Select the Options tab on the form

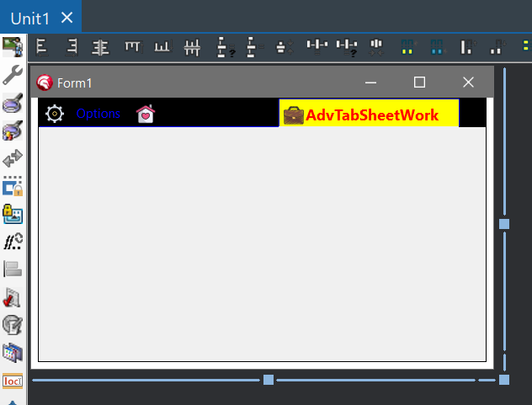pos(98,114)
